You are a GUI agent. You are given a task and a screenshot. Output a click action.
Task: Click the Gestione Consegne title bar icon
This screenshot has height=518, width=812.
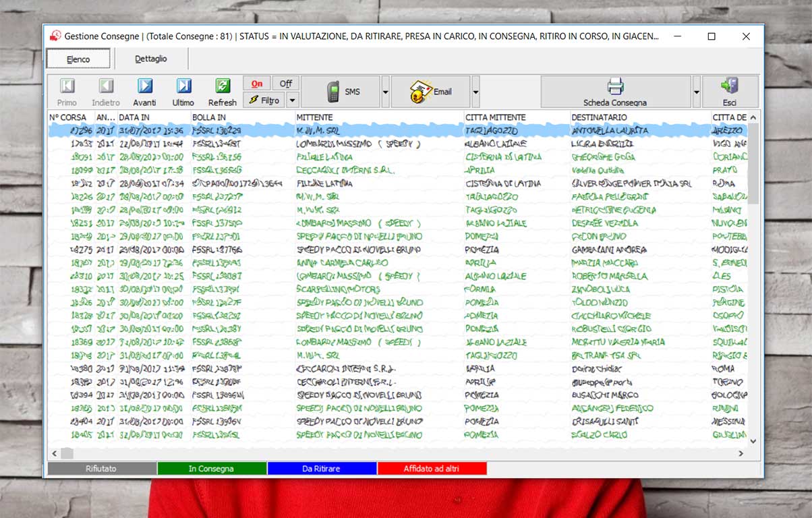click(x=55, y=36)
